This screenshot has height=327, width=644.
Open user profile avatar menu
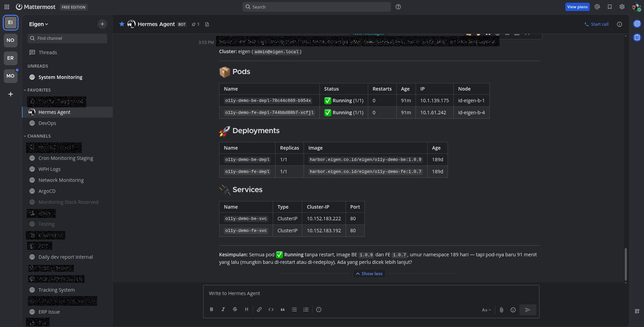[636, 7]
